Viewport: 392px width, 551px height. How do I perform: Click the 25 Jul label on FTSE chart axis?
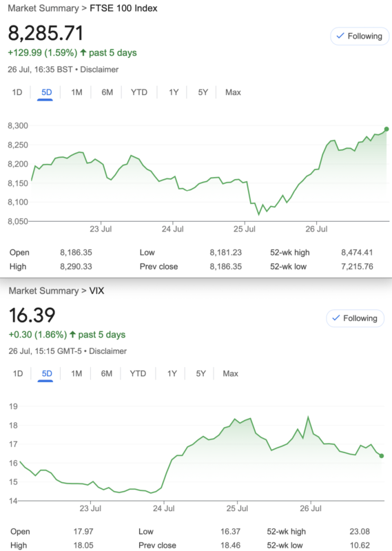click(x=245, y=229)
